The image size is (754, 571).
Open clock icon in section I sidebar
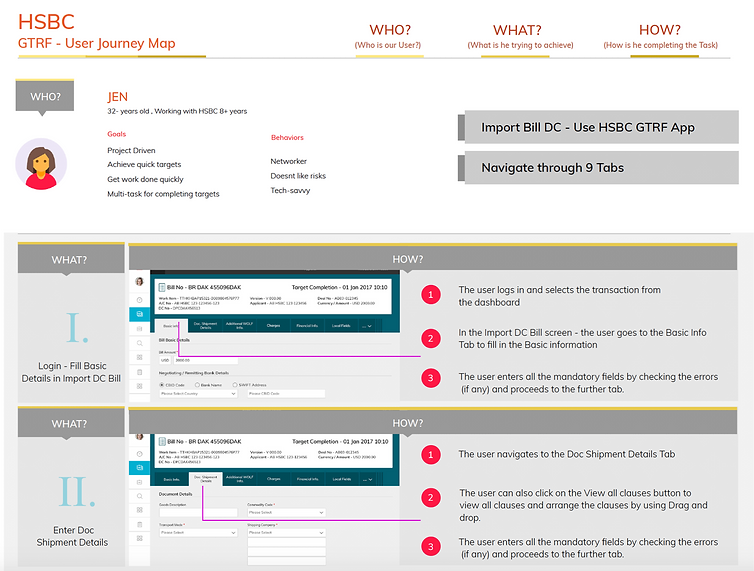(139, 300)
